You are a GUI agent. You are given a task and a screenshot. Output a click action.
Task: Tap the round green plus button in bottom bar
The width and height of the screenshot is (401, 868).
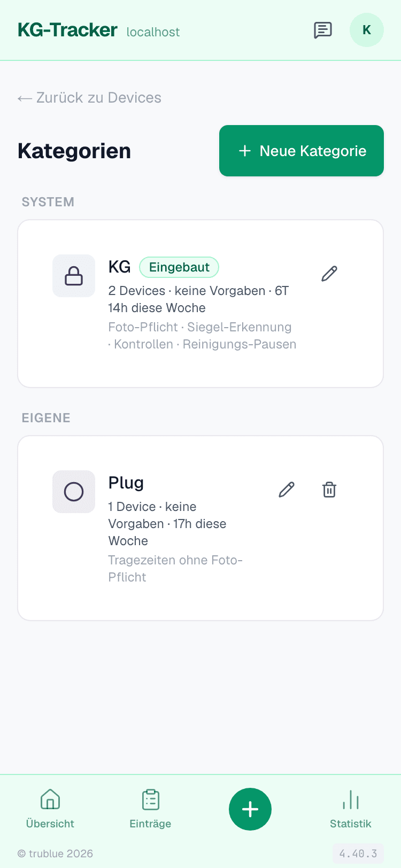(x=250, y=809)
